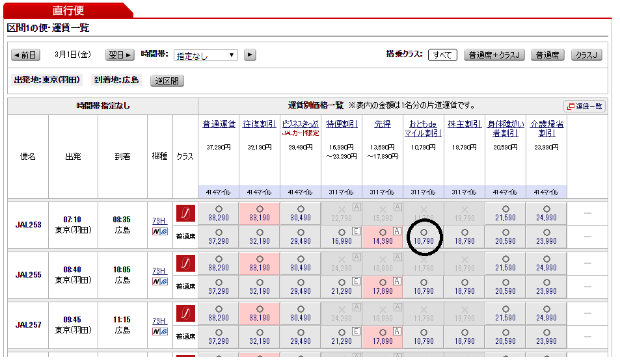Open 普通運賃 fare type link

coord(219,124)
